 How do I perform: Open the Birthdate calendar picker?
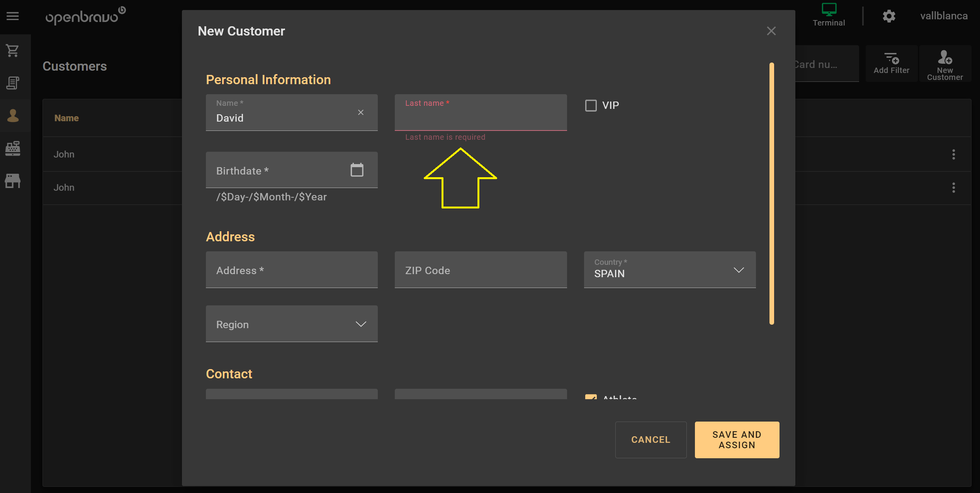coord(357,170)
